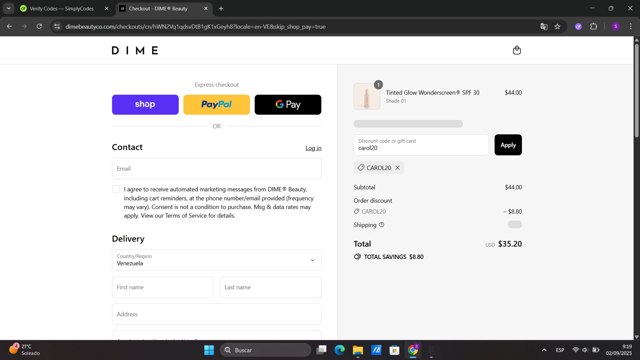
Task: Open the Windows Start menu
Action: 209,350
